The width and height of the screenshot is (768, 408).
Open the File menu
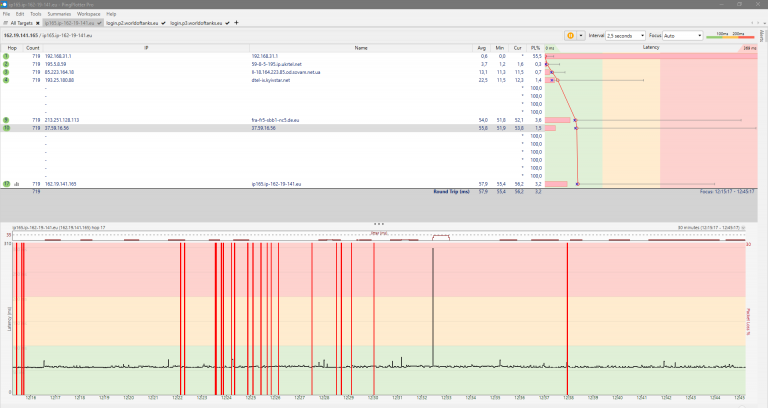pyautogui.click(x=6, y=14)
